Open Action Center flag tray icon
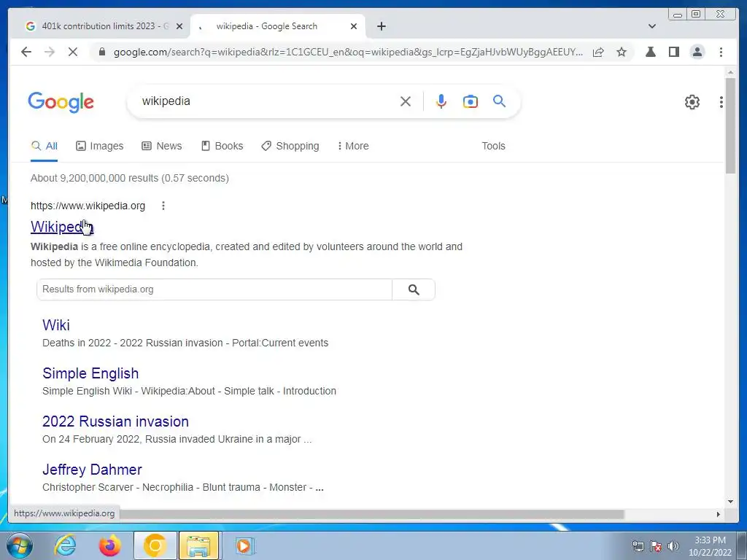 [x=656, y=546]
